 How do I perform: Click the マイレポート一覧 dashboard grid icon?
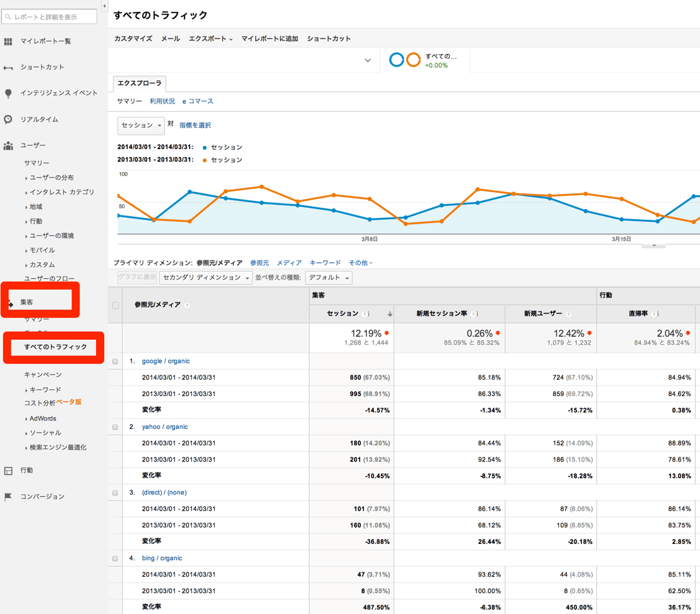pyautogui.click(x=8, y=42)
